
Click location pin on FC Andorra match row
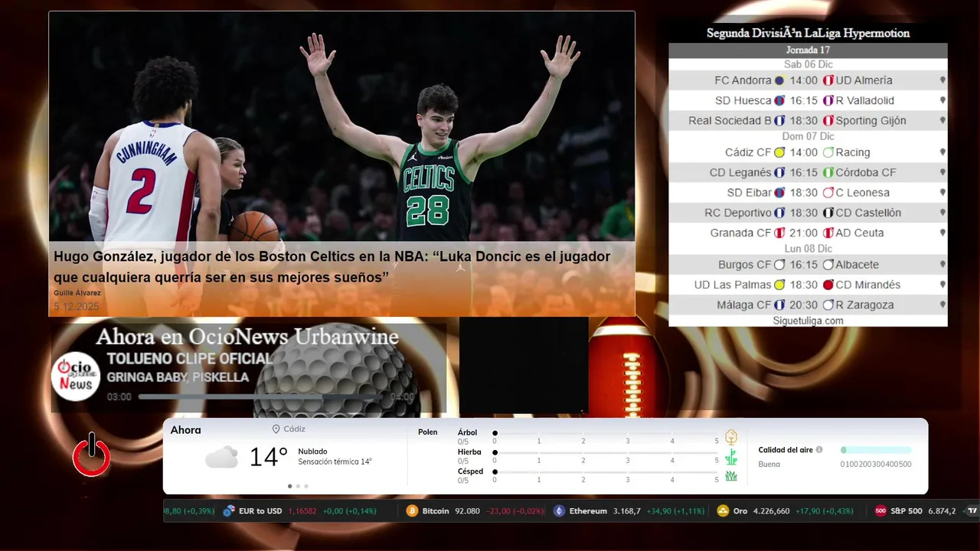[x=942, y=80]
